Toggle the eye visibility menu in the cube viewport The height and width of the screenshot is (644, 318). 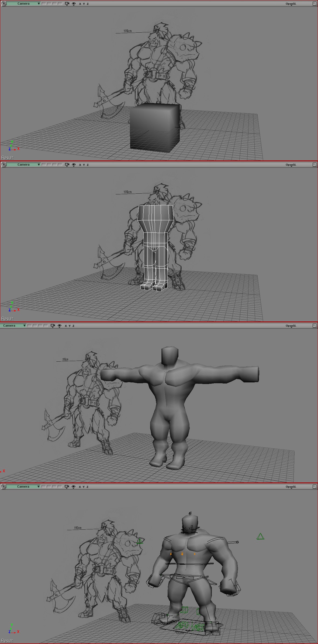(x=74, y=4)
